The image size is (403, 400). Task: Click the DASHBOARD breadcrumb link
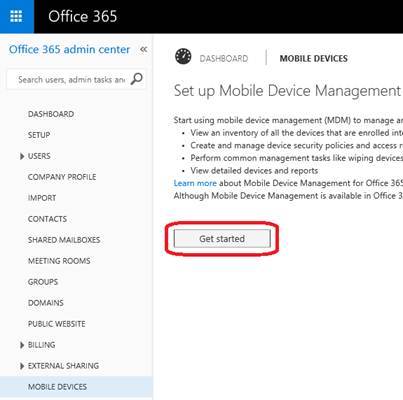pos(224,59)
